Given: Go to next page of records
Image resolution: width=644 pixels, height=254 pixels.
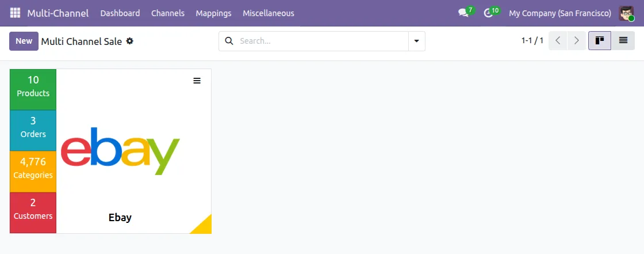Looking at the screenshot, I should tap(577, 41).
